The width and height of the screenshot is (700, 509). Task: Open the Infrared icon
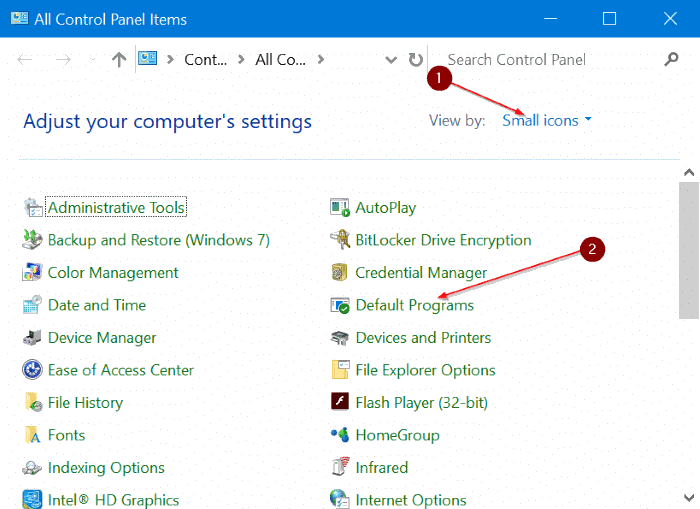click(x=341, y=467)
